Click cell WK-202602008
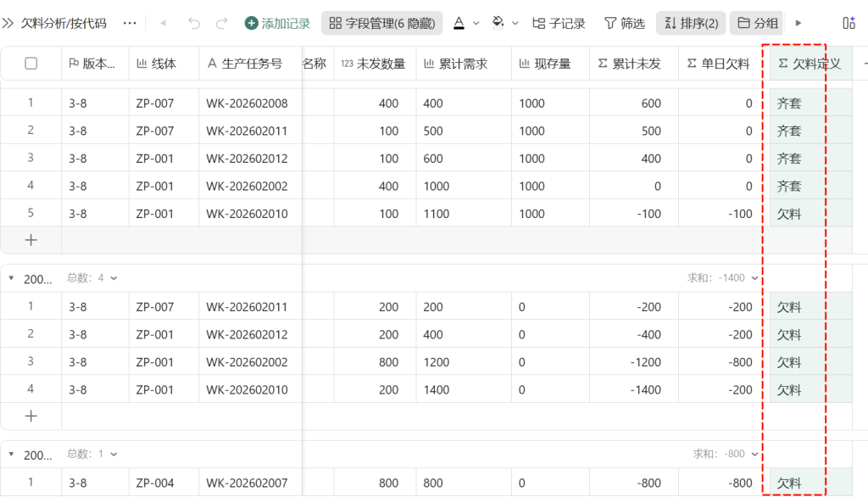Viewport: 868px width, 497px height. pyautogui.click(x=250, y=103)
